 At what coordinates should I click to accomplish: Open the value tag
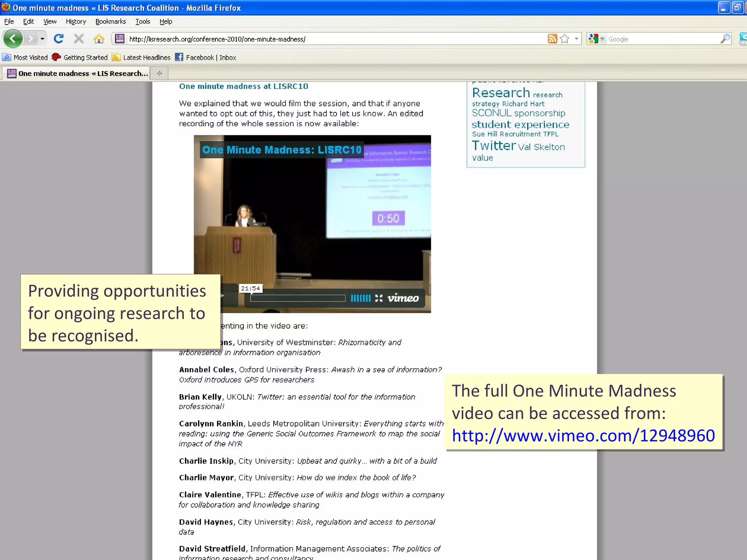tap(483, 157)
